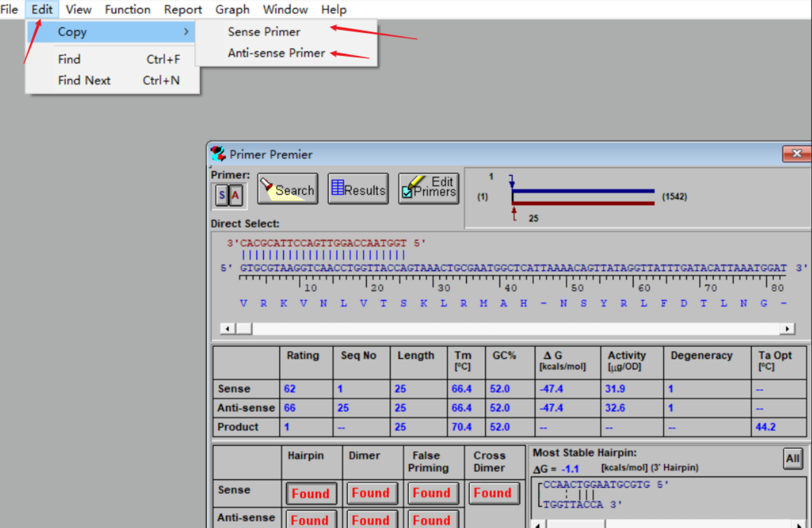Click the hairpin ΔG value -1.1
The image size is (812, 528).
(x=570, y=469)
